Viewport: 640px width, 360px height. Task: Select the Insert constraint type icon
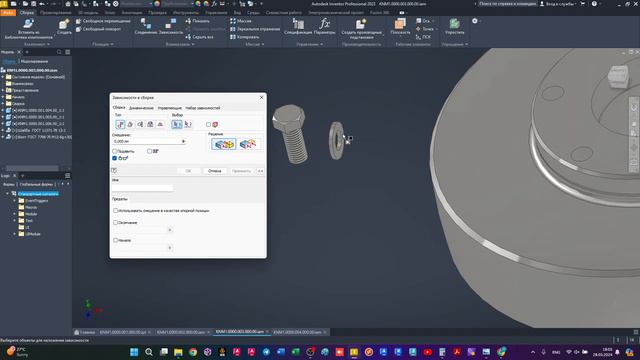[x=150, y=124]
